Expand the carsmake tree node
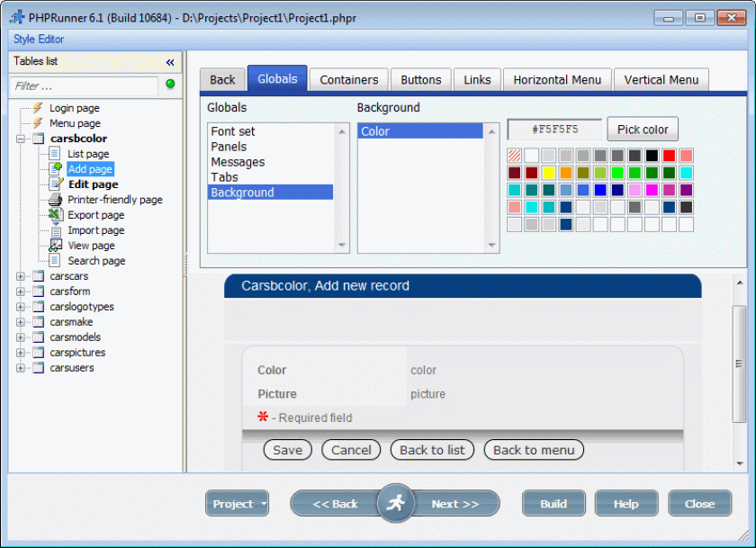 click(x=21, y=322)
